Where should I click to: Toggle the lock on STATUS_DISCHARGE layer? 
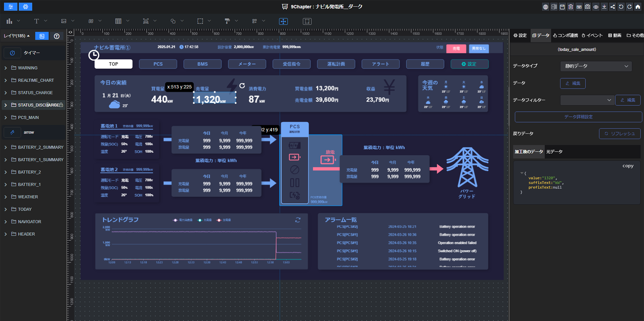pos(61,105)
